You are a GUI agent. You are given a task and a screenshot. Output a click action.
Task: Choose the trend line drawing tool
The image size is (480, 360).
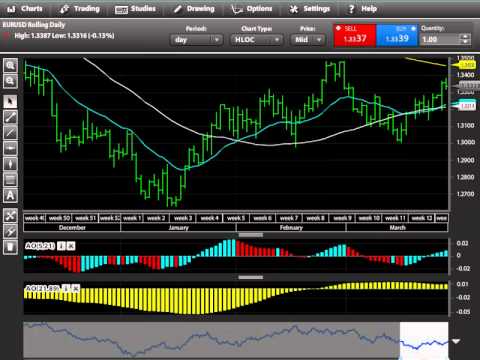tap(10, 117)
